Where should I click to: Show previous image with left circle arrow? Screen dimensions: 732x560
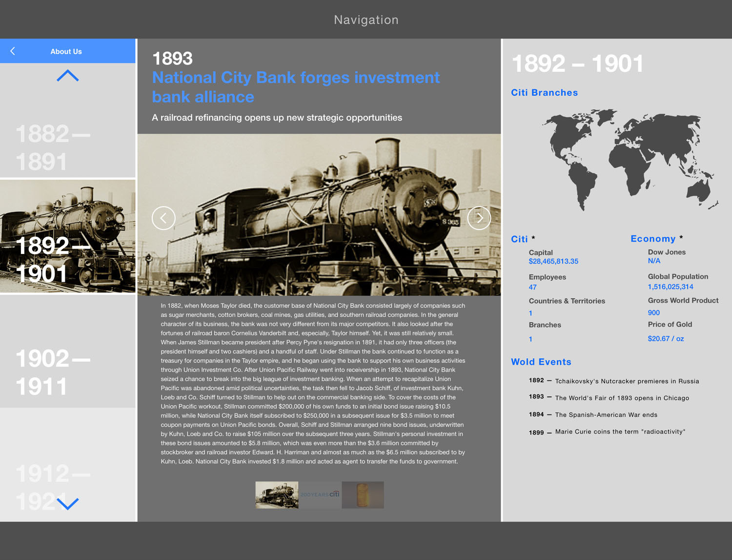[x=163, y=218]
